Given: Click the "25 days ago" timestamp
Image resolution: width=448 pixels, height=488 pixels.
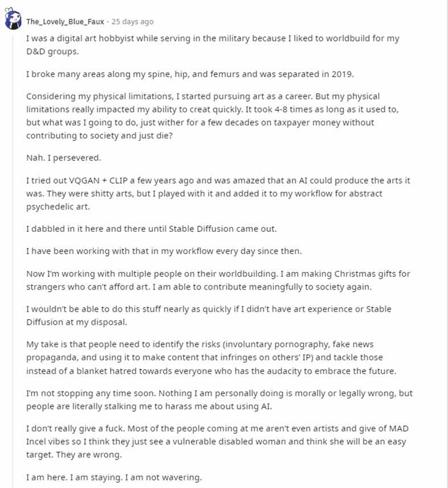Looking at the screenshot, I should (x=132, y=22).
